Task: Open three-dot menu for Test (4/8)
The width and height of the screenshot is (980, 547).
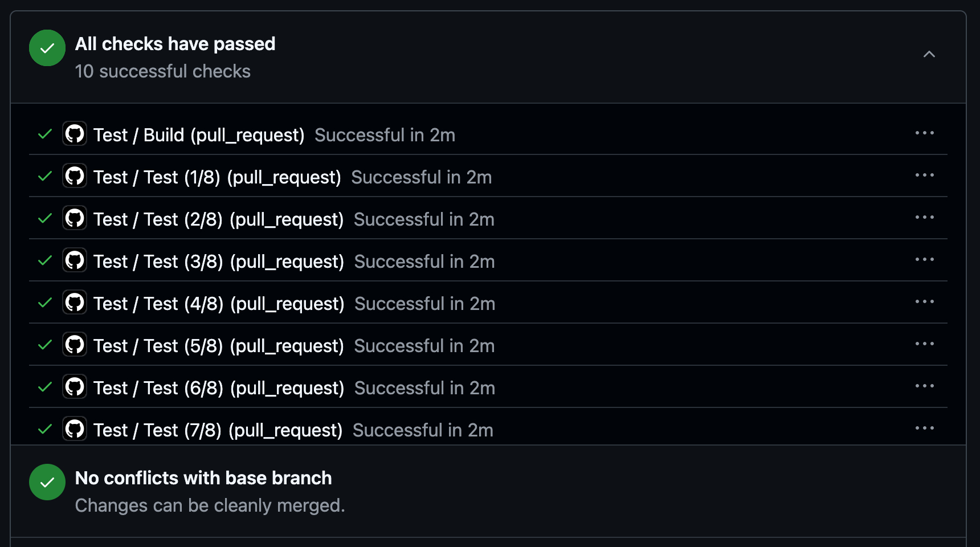Action: pos(924,302)
